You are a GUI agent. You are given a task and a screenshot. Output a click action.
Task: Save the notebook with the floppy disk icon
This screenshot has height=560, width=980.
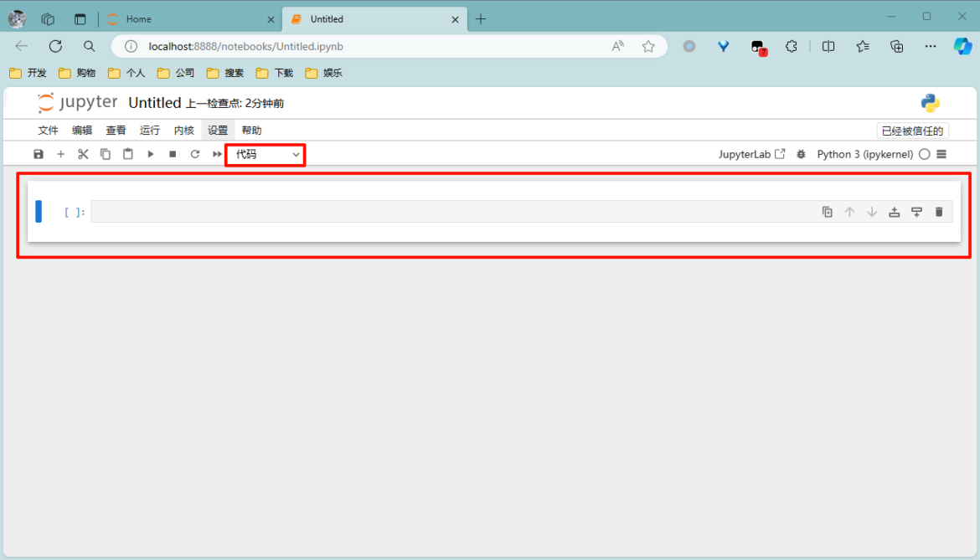[39, 154]
